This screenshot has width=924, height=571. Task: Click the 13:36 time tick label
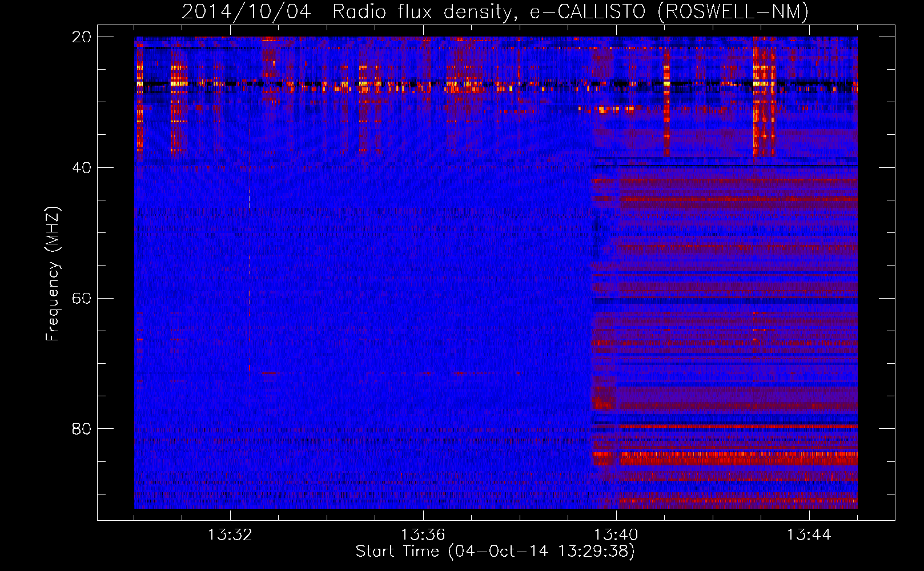[x=423, y=535]
